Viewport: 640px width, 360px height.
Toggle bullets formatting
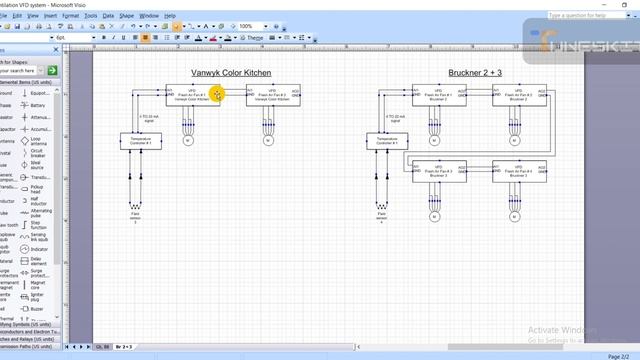click(167, 38)
